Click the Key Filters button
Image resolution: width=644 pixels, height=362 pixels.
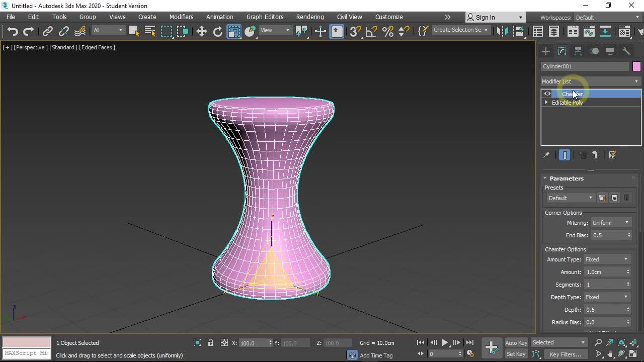[x=565, y=354]
